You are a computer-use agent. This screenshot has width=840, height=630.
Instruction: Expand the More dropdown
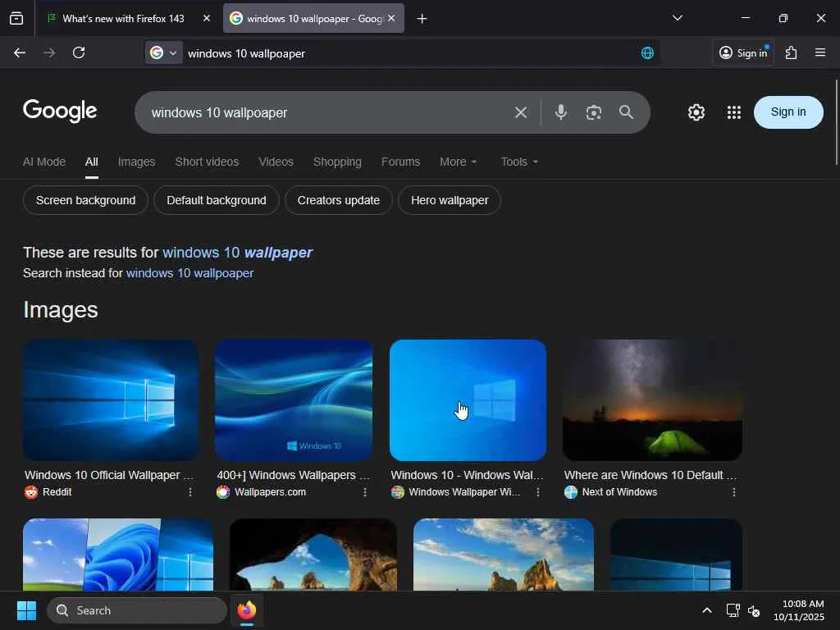pyautogui.click(x=458, y=162)
